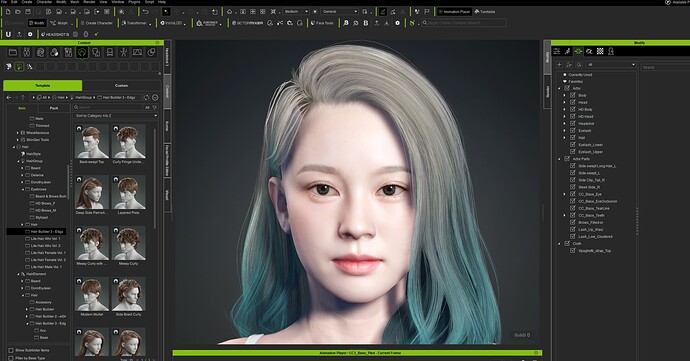Open the File menu
The height and width of the screenshot is (361, 690).
[x=4, y=2]
